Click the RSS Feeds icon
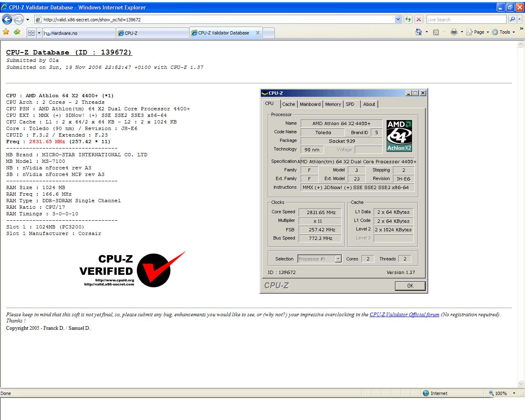 [x=436, y=32]
